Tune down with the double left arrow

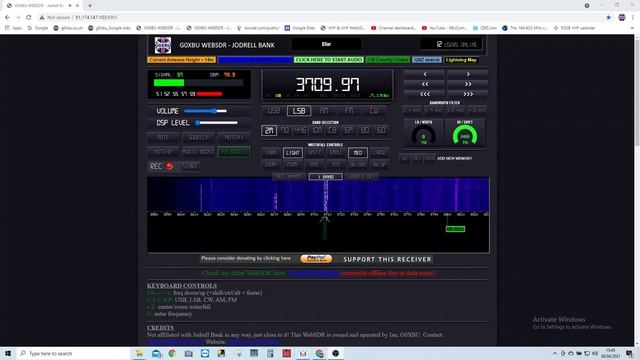424,84
